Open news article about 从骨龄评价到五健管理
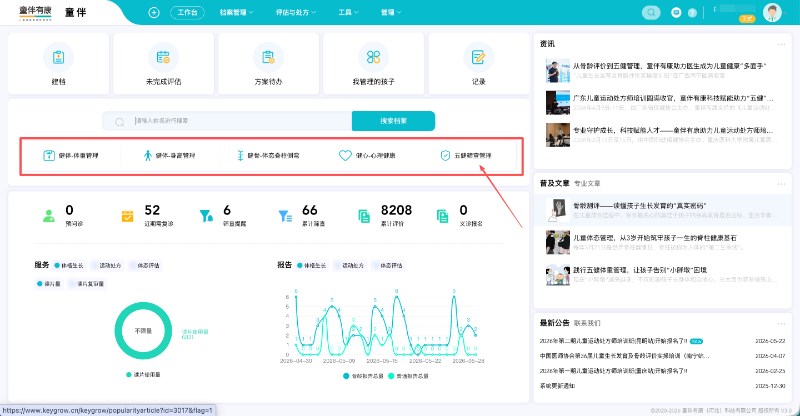This screenshot has height=416, width=800. [x=669, y=66]
